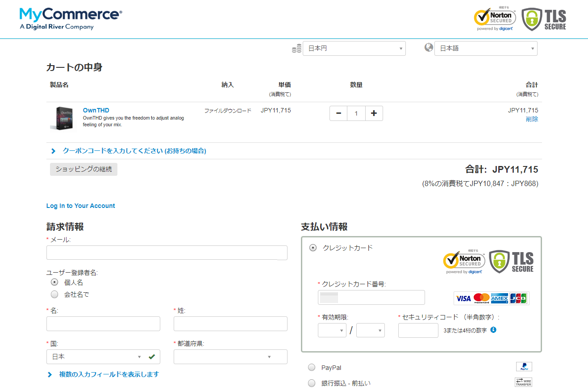Open the expiry month dropdown
Viewport: 588px width, 390px height.
pyautogui.click(x=332, y=330)
